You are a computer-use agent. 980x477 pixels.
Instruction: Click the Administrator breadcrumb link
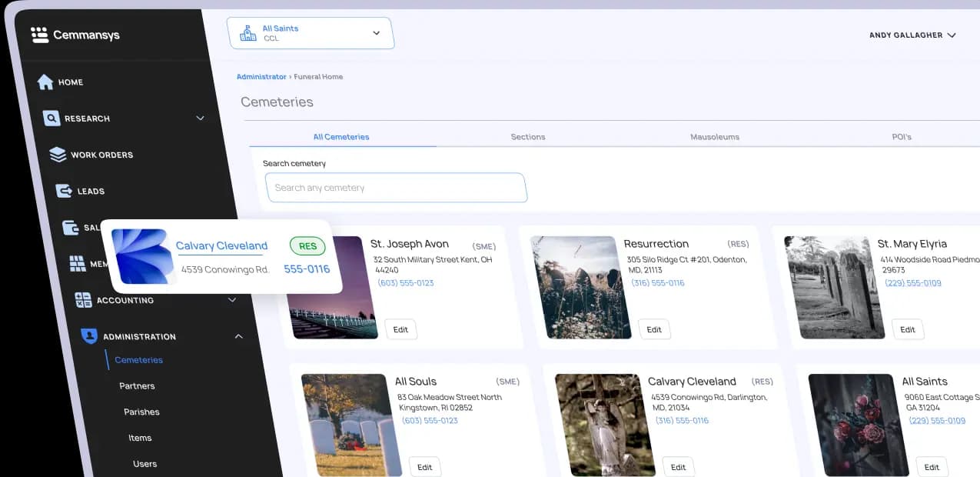coord(261,77)
